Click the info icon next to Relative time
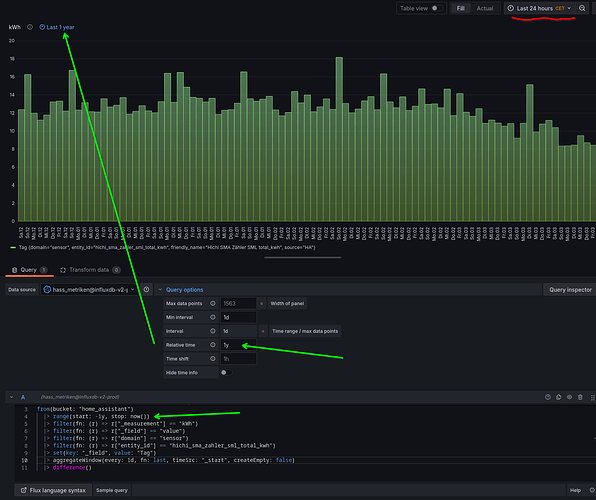This screenshot has width=596, height=500. click(213, 345)
